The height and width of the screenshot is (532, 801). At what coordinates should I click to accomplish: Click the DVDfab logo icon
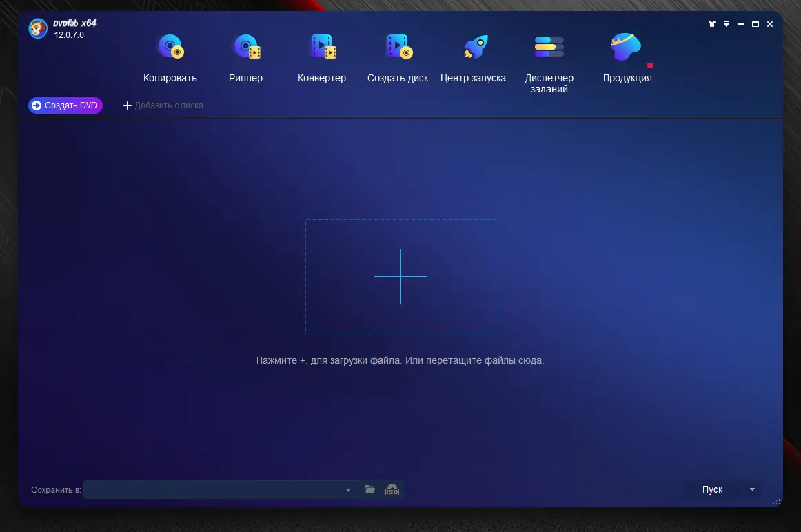38,28
